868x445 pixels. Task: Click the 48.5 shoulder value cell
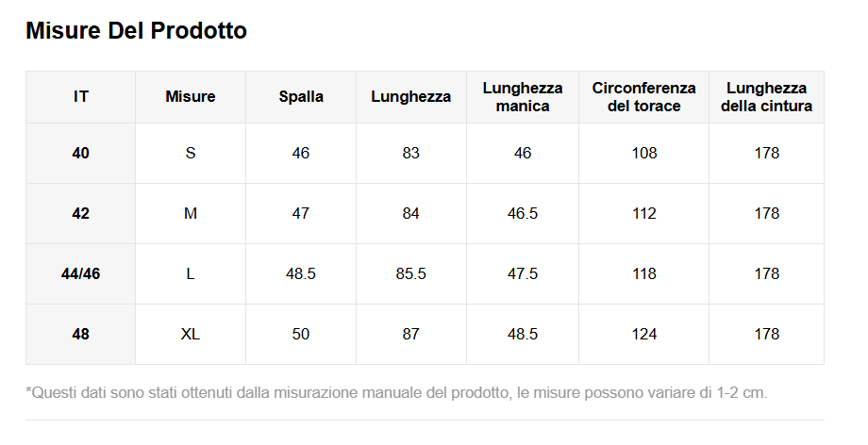(301, 273)
